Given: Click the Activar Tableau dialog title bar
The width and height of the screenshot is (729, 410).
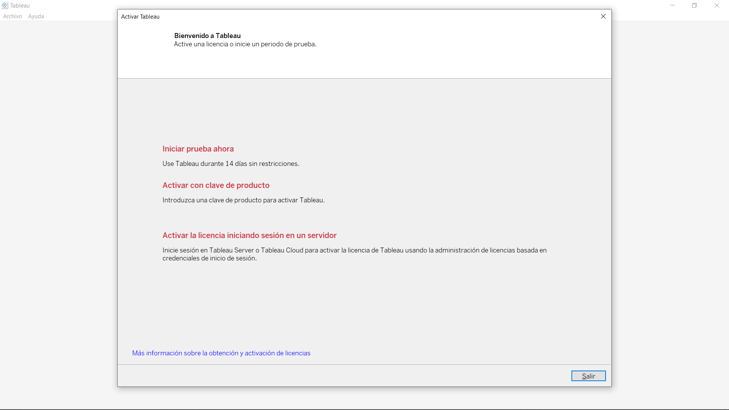Looking at the screenshot, I should (x=350, y=16).
